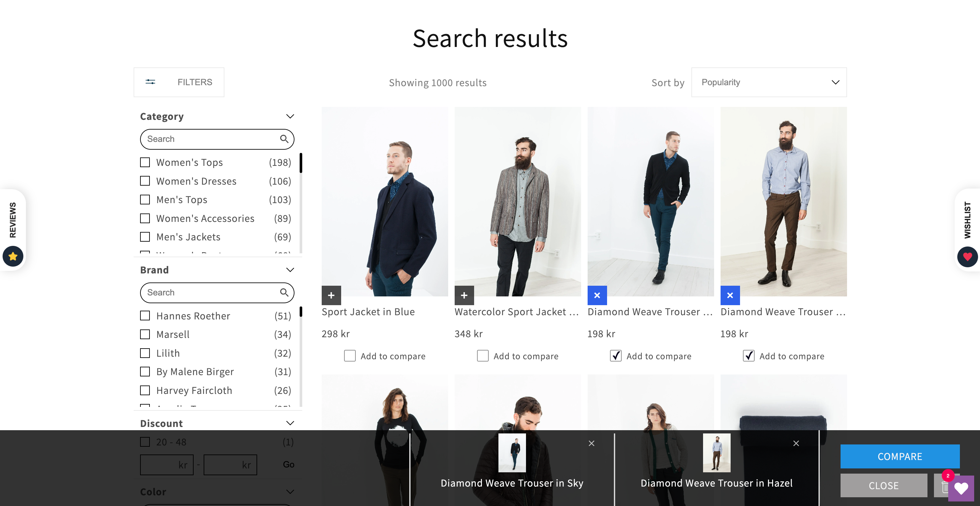Image resolution: width=980 pixels, height=506 pixels.
Task: Click the Category search magnifier icon
Action: point(284,139)
